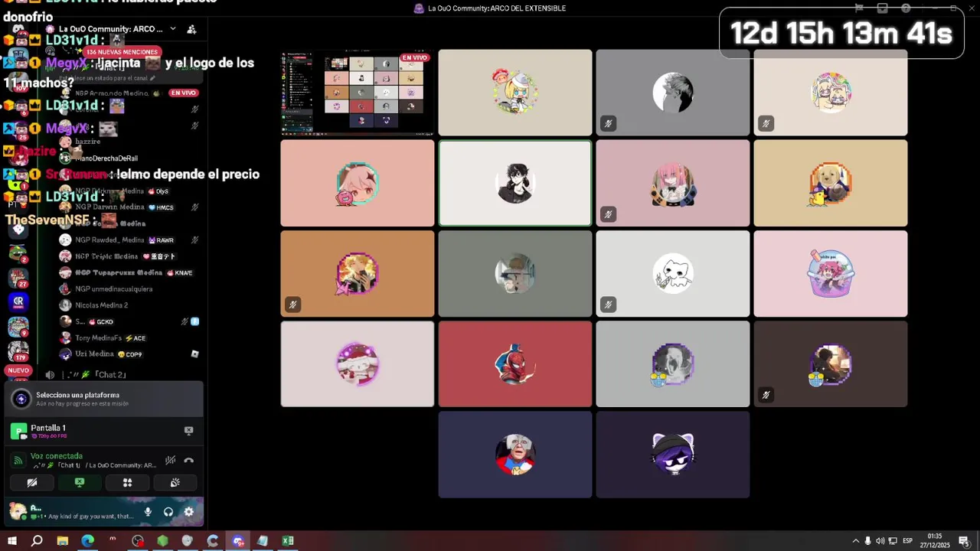
Task: Expand La OuO Community server dropdown
Action: (x=173, y=29)
